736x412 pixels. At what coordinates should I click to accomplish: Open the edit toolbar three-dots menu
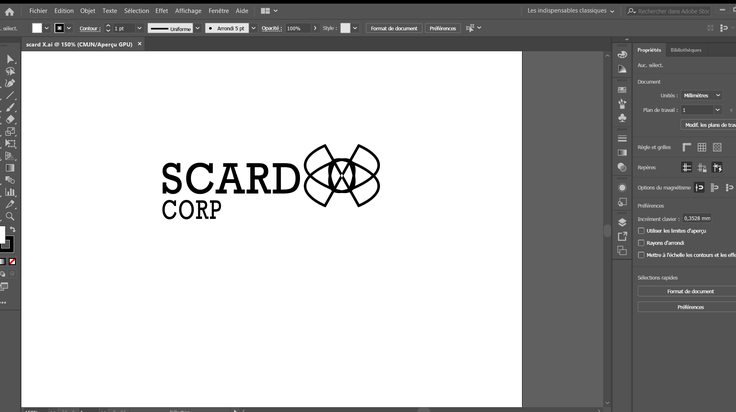(4, 303)
